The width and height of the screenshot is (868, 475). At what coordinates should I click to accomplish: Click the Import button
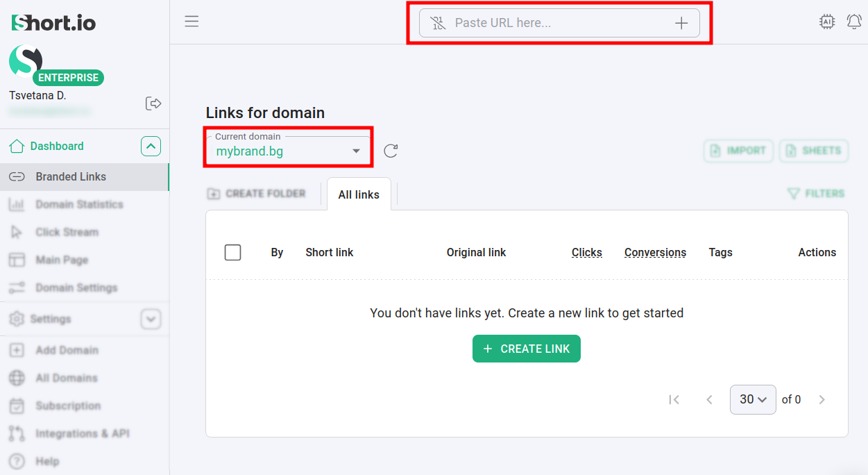[x=738, y=151]
